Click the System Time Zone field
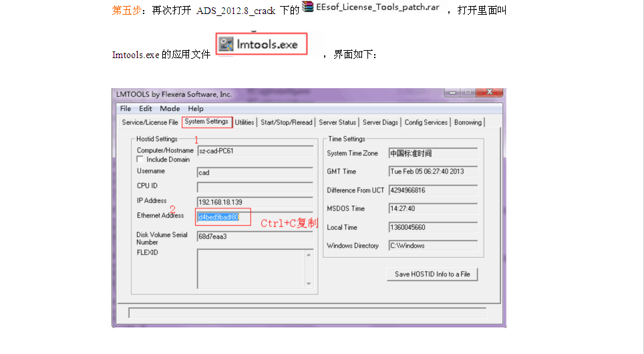 tap(433, 153)
